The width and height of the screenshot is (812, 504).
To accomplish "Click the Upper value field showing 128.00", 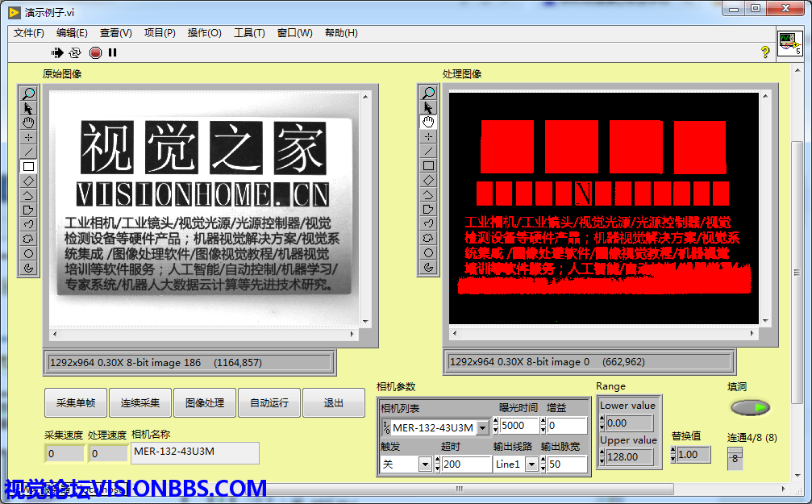I will 629,457.
